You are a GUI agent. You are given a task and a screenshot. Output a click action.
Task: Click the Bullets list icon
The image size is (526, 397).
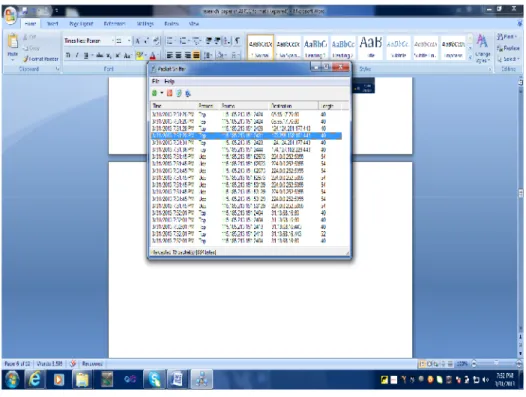pyautogui.click(x=170, y=41)
